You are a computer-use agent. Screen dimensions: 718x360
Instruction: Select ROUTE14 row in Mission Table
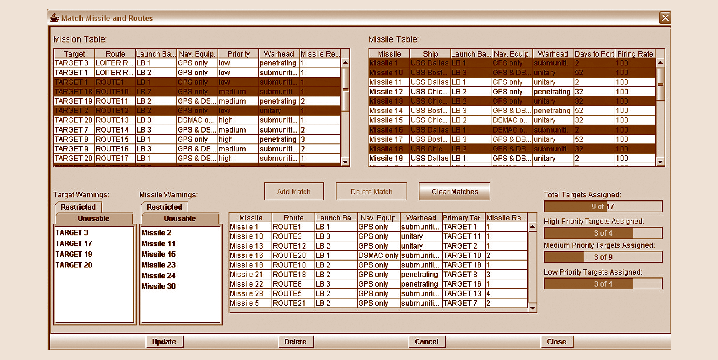197,130
